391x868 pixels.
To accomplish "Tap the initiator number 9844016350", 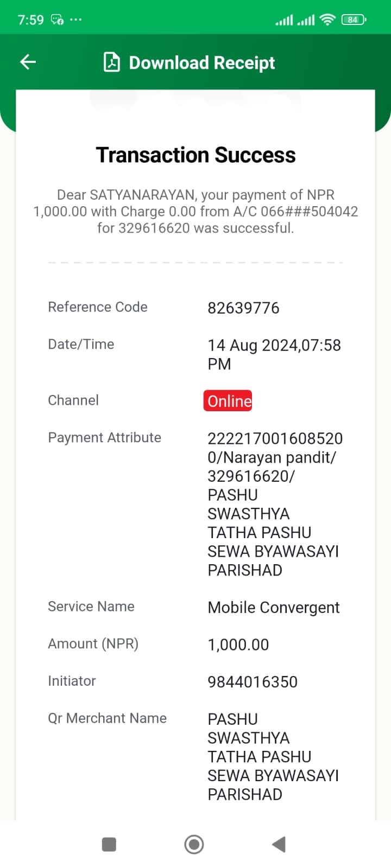I will pos(253,682).
